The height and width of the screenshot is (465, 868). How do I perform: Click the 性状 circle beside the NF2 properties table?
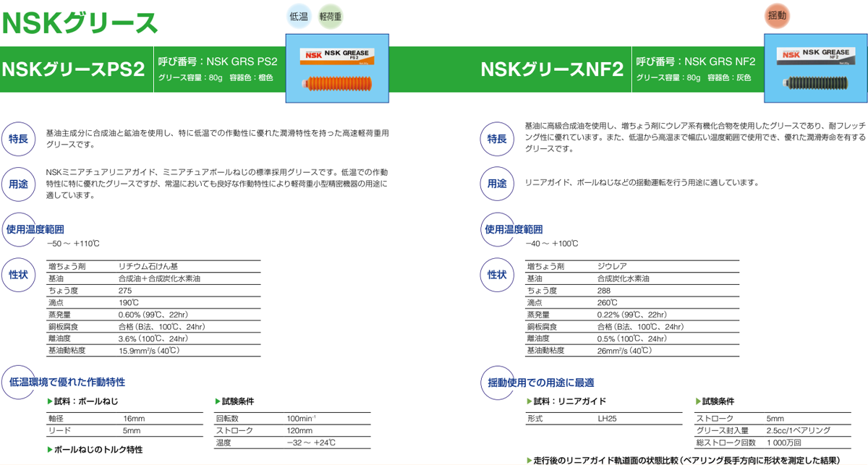(x=496, y=275)
